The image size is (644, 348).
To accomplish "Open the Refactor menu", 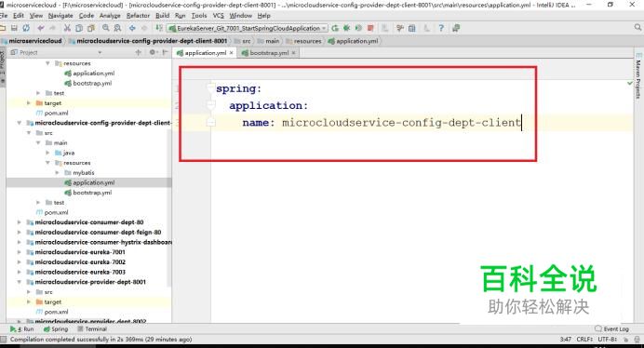I will pyautogui.click(x=138, y=16).
